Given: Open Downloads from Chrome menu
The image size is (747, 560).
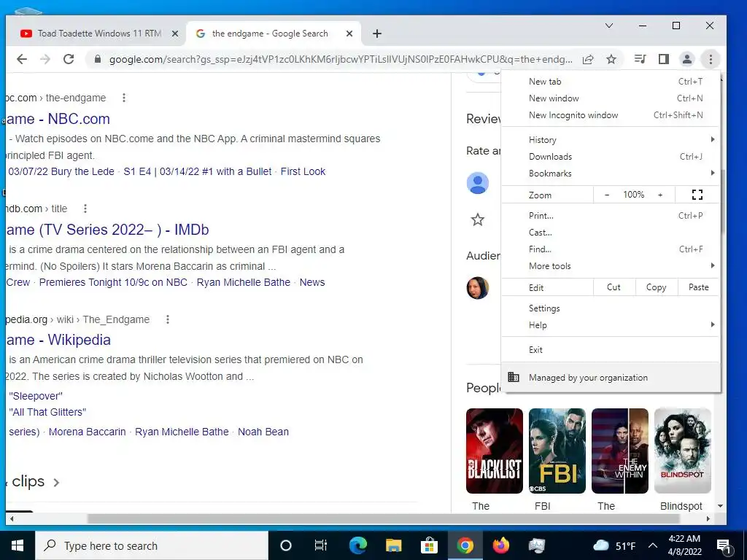Looking at the screenshot, I should [610, 157].
